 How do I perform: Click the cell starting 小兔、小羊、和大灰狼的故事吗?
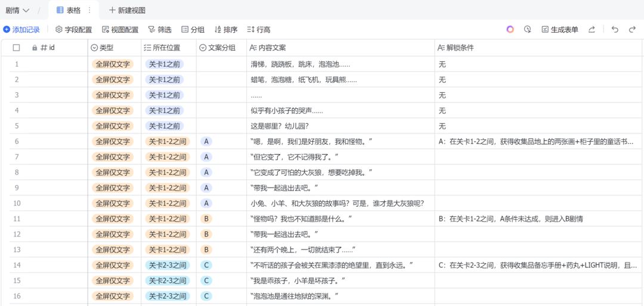coord(340,203)
